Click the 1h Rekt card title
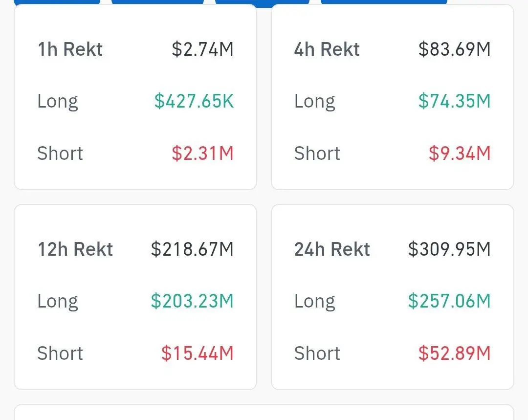 coord(70,49)
